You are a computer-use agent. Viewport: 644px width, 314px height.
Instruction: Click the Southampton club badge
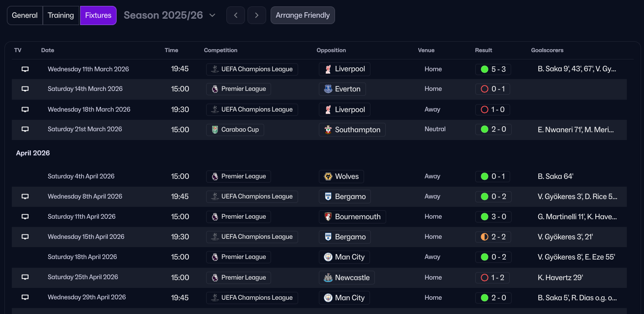coord(328,130)
